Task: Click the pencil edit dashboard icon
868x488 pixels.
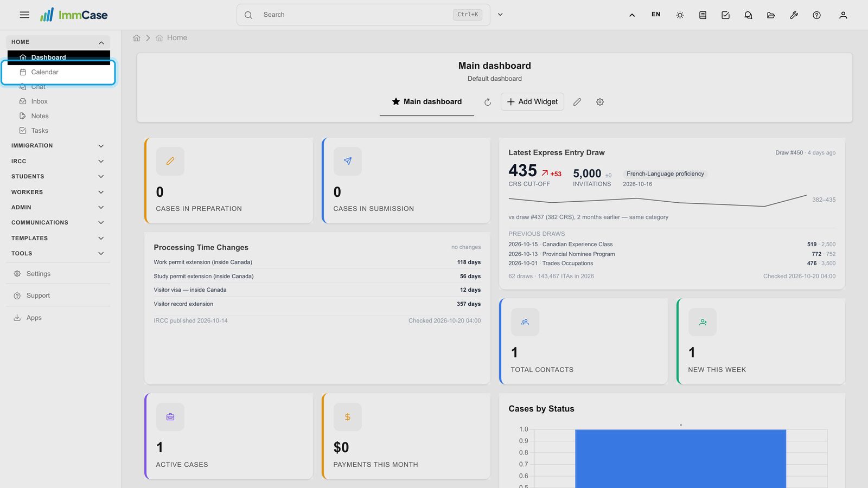Action: click(577, 102)
